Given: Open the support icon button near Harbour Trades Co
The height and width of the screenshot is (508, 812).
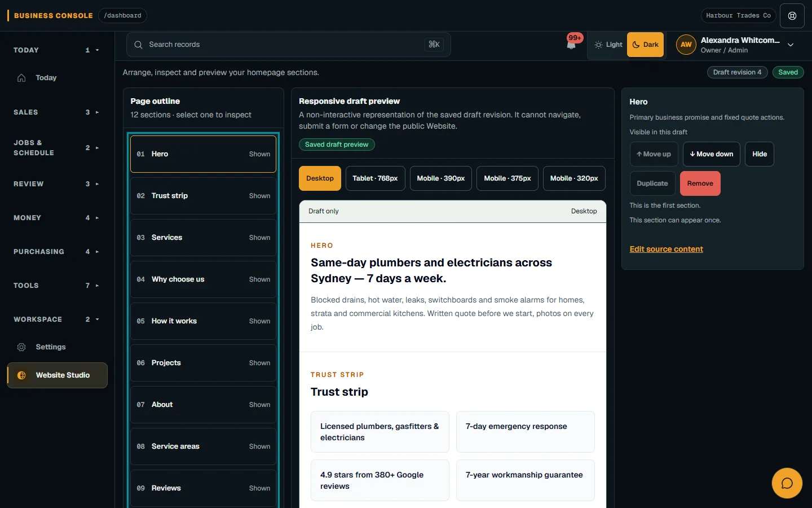Looking at the screenshot, I should 792,16.
